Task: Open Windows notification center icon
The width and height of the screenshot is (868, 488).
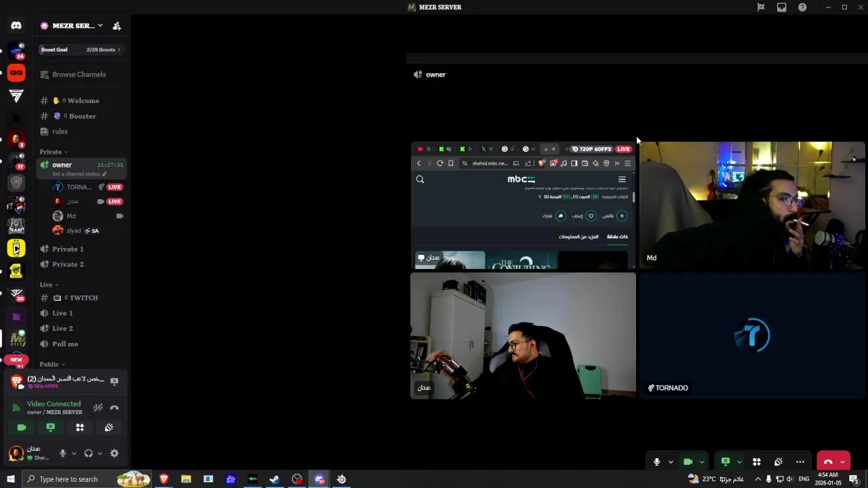Action: [x=854, y=479]
